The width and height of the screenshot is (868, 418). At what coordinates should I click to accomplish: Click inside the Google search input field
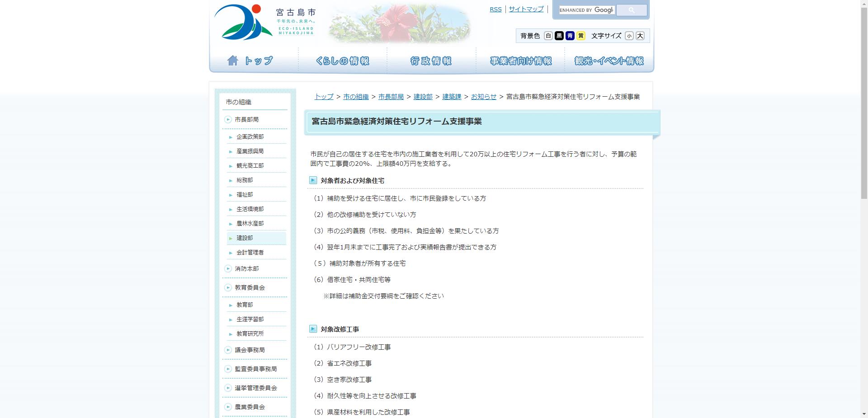(x=585, y=9)
